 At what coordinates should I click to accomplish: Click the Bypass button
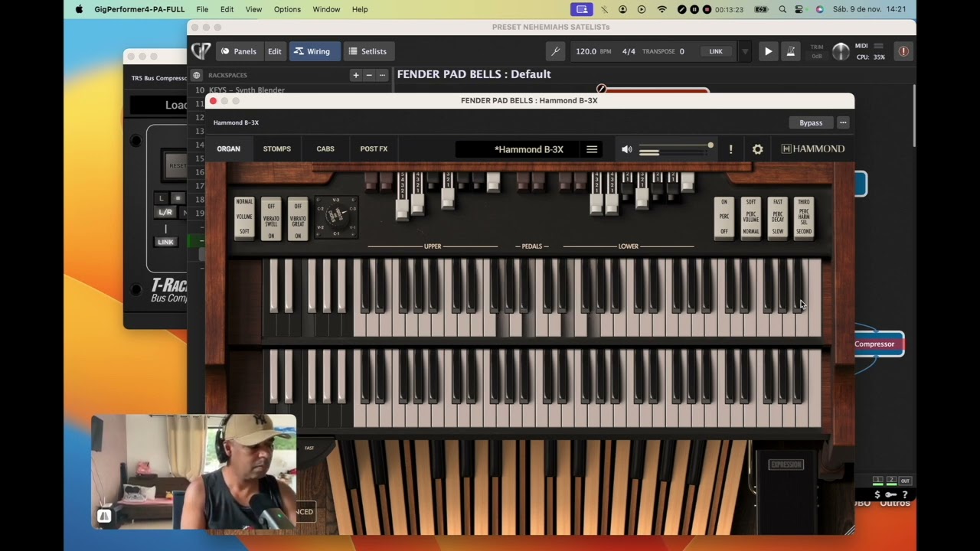click(811, 122)
